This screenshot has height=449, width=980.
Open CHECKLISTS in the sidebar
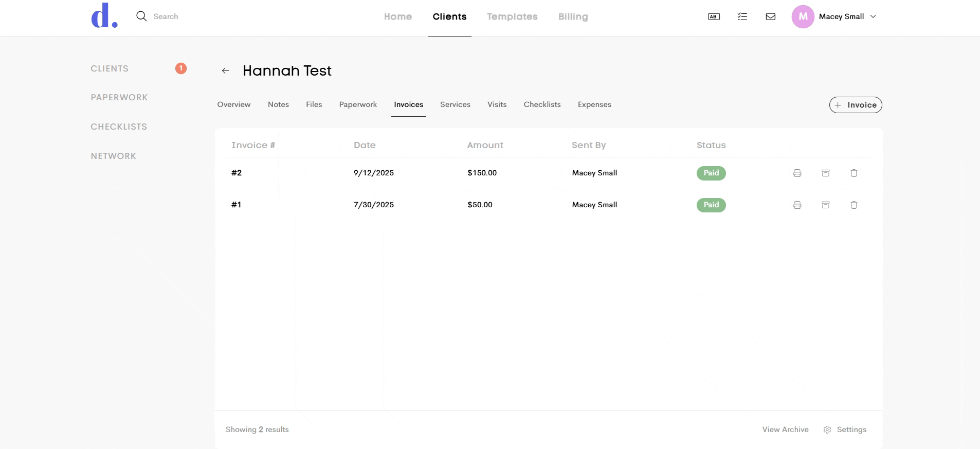pyautogui.click(x=119, y=127)
